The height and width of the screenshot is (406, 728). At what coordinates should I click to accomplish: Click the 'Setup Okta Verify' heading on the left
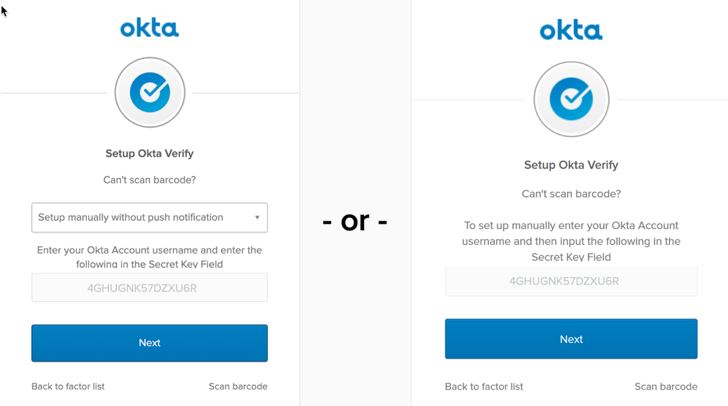[149, 154]
